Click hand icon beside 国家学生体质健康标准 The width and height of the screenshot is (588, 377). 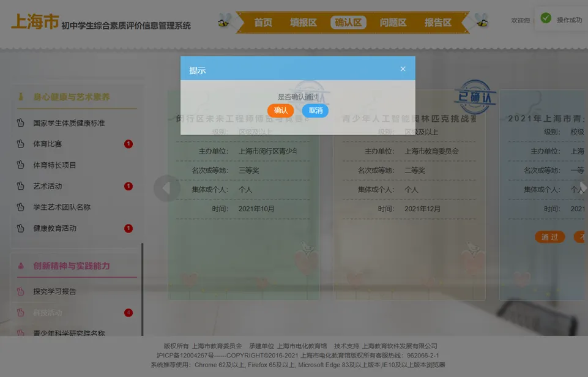tap(20, 123)
